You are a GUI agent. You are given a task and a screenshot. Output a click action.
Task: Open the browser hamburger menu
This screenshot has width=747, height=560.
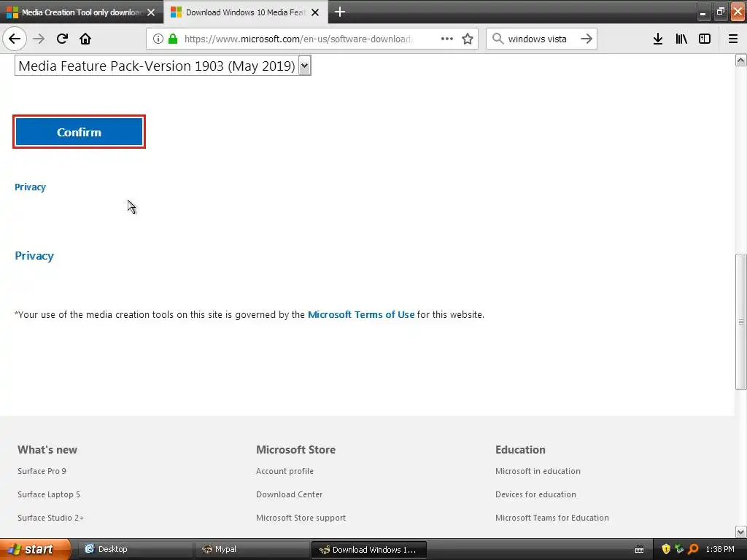pos(733,39)
